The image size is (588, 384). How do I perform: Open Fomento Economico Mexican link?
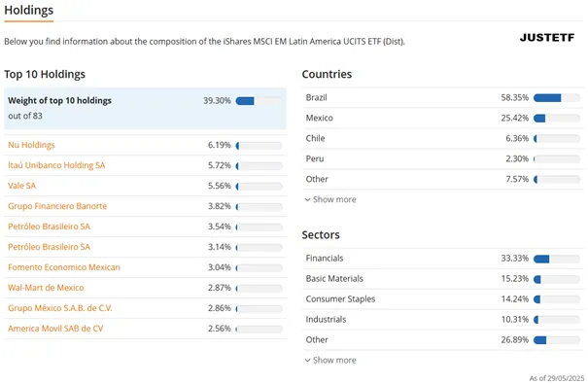64,267
